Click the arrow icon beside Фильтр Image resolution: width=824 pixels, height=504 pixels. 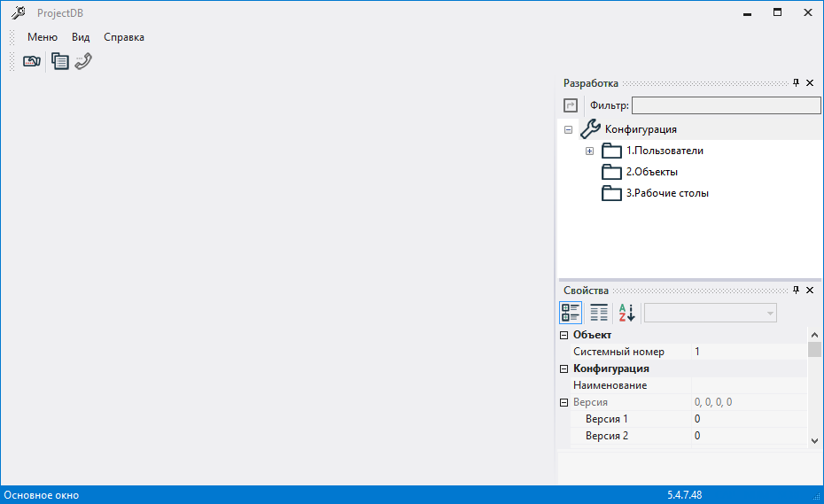point(571,105)
